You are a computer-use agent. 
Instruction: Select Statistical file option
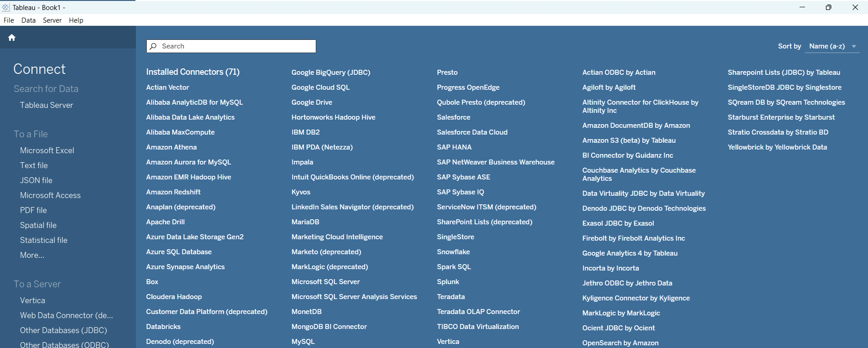tap(43, 240)
